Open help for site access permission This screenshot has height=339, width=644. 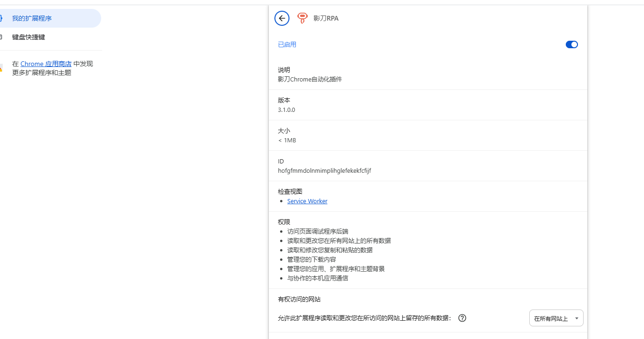tap(462, 318)
